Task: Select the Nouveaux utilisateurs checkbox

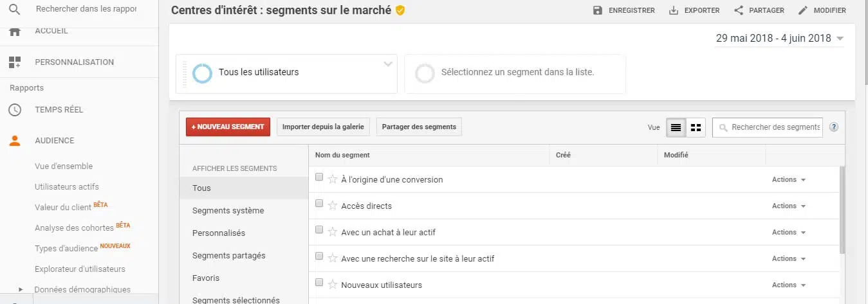Action: click(319, 282)
